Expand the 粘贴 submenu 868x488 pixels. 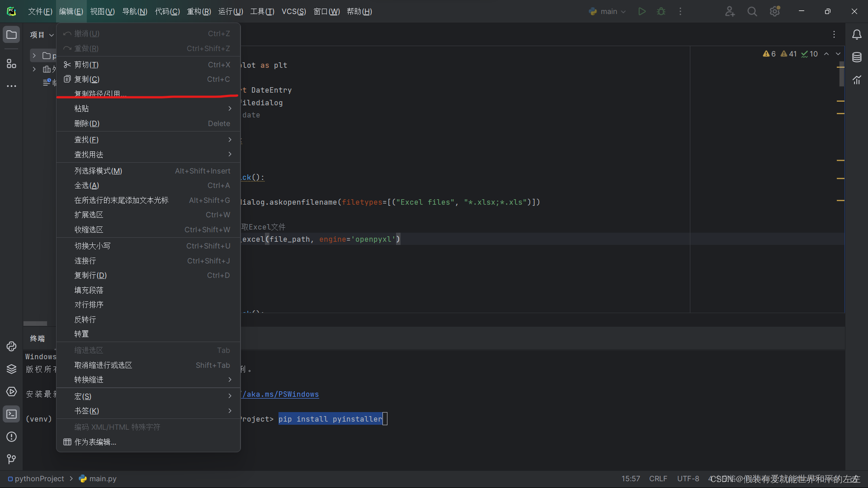tap(148, 108)
